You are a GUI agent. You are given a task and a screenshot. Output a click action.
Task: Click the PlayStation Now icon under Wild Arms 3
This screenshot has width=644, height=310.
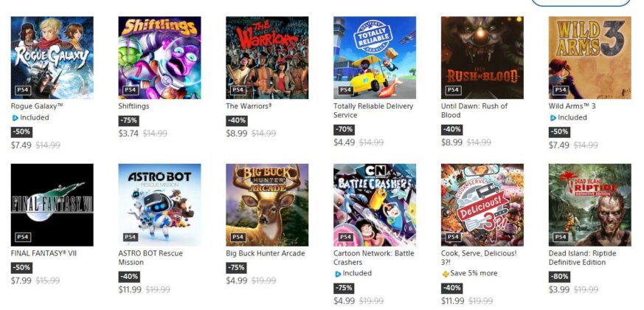(x=553, y=118)
